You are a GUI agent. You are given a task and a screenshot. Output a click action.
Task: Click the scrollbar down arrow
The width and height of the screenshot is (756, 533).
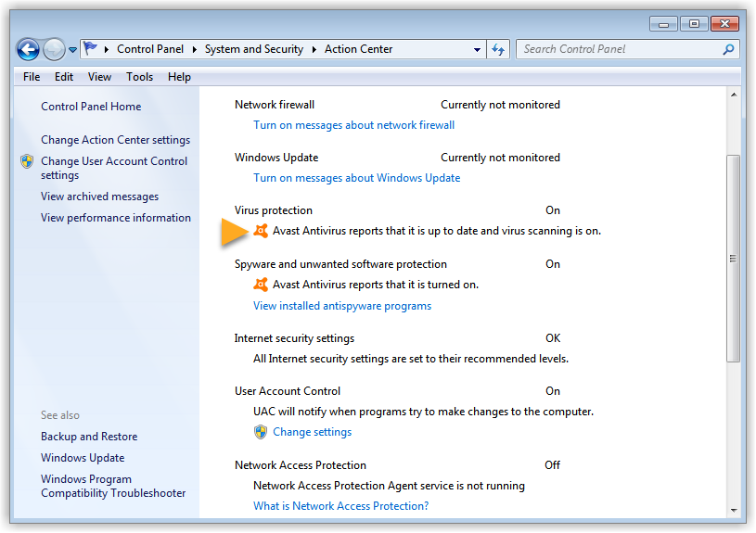tap(734, 511)
